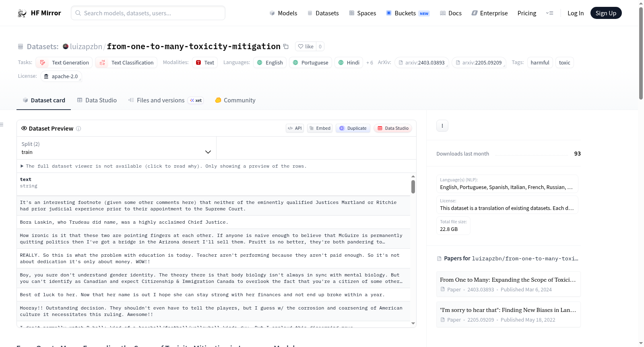Click the preview table scroll up arrow
The height and width of the screenshot is (347, 644).
[413, 177]
